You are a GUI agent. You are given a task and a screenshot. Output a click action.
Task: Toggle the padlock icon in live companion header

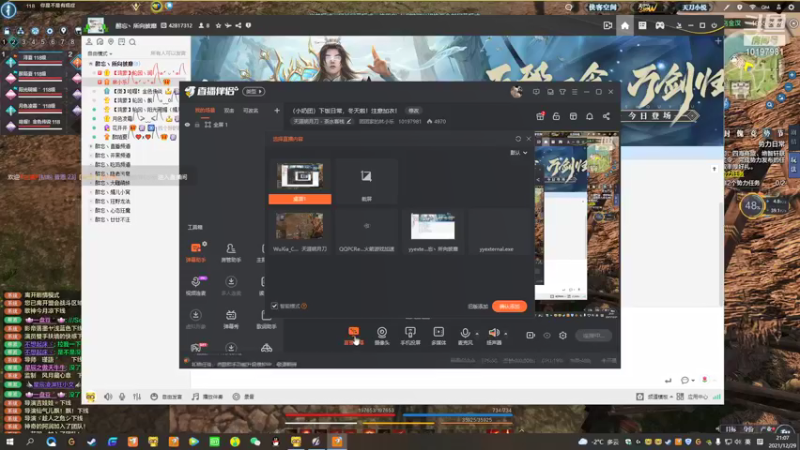(556, 116)
